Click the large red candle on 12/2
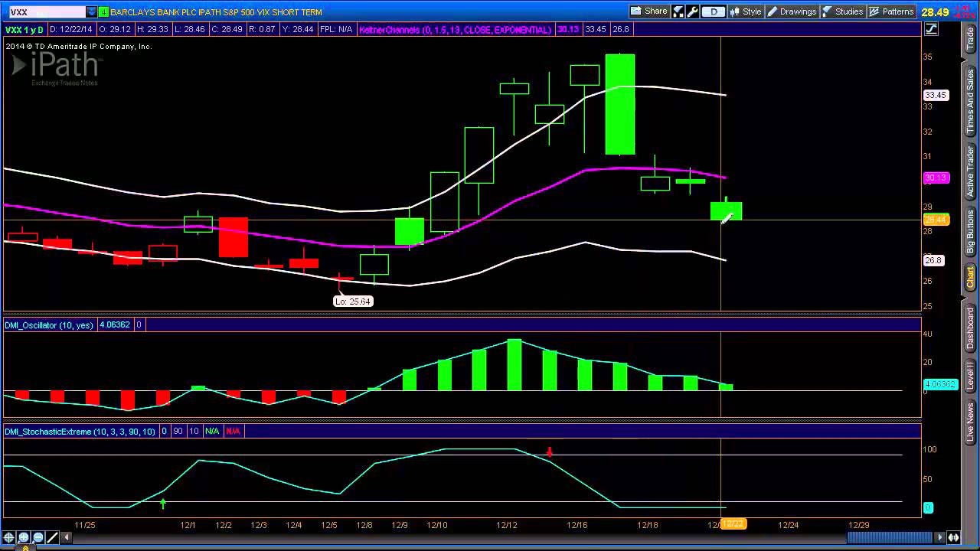This screenshot has height=551, width=980. pyautogui.click(x=234, y=237)
